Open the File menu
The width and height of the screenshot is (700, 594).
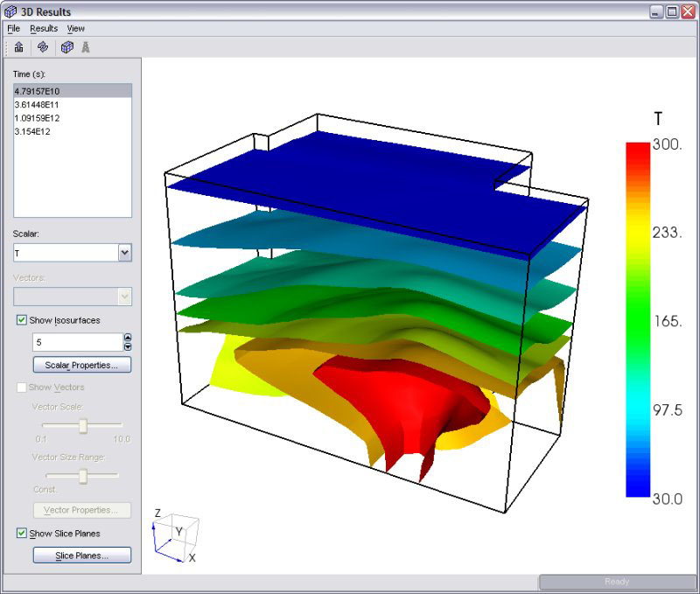[14, 29]
